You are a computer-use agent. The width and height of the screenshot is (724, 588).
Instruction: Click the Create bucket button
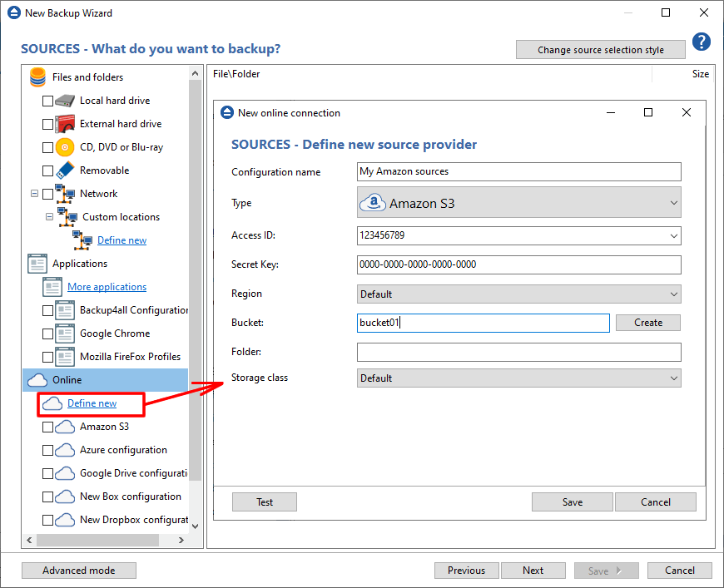[x=647, y=323]
